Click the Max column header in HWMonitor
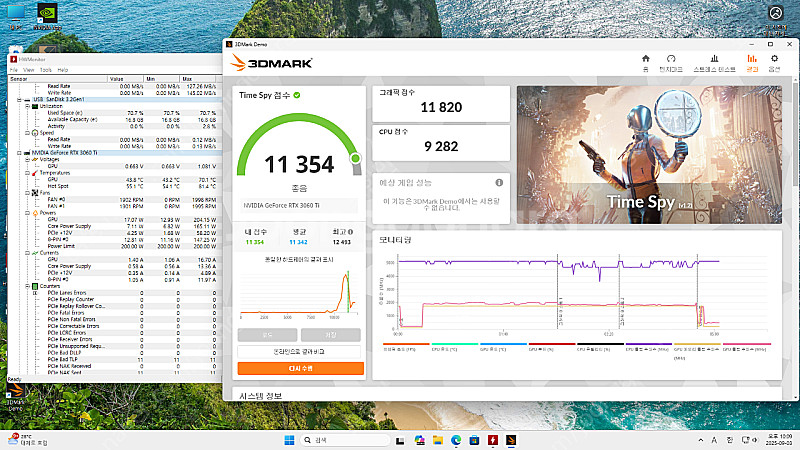The width and height of the screenshot is (800, 450). point(198,79)
